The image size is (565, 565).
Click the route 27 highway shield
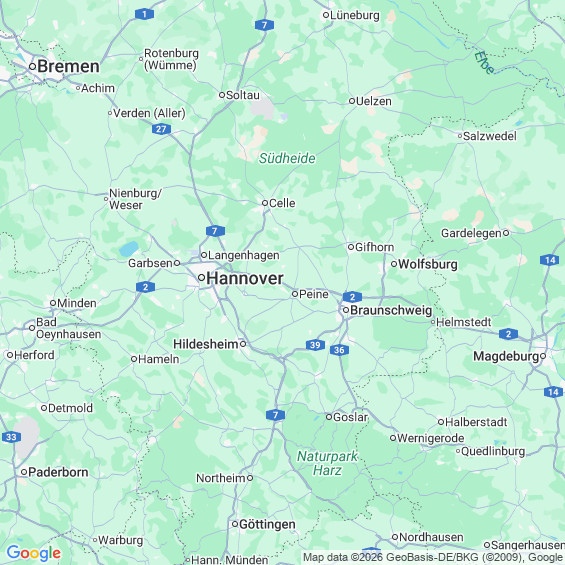161,129
